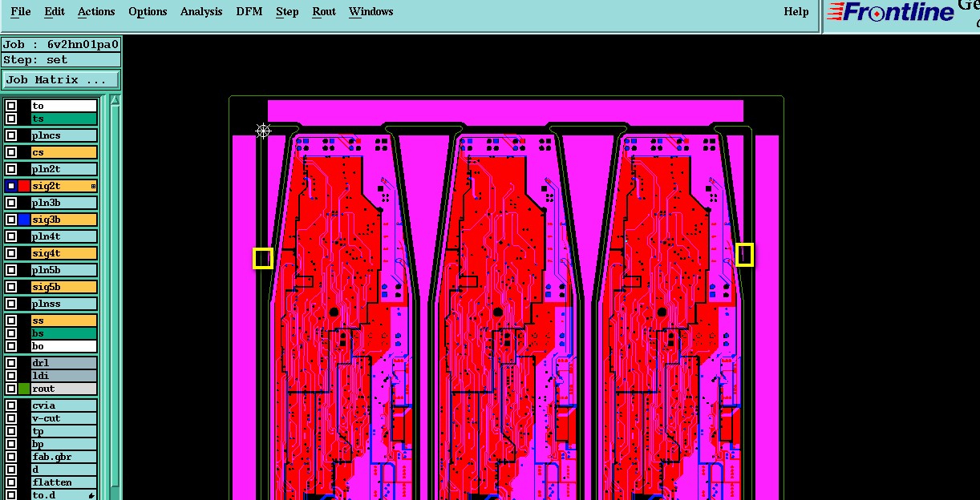Open the Analysis menu
The height and width of the screenshot is (500, 980).
pos(201,11)
